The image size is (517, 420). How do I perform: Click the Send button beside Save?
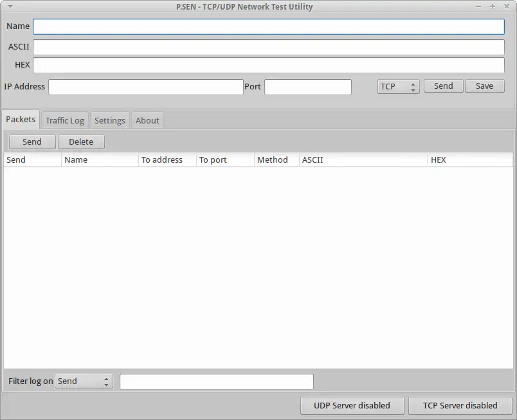pos(443,86)
